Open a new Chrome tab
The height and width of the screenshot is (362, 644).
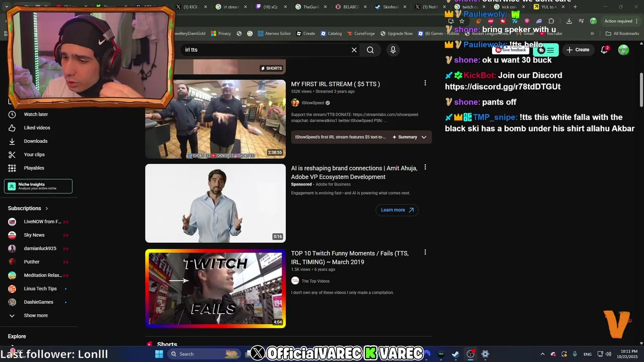click(x=575, y=7)
